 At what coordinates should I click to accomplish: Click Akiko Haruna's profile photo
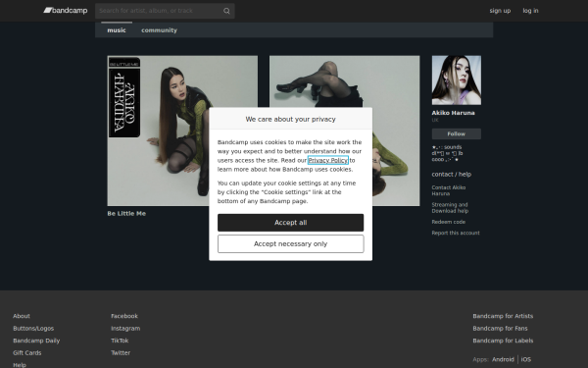click(x=457, y=80)
